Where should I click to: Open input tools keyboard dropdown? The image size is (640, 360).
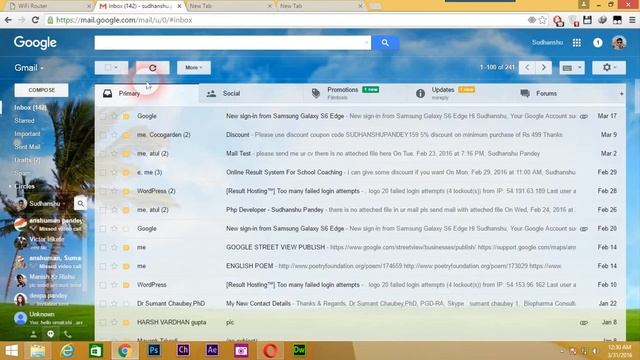click(x=572, y=68)
